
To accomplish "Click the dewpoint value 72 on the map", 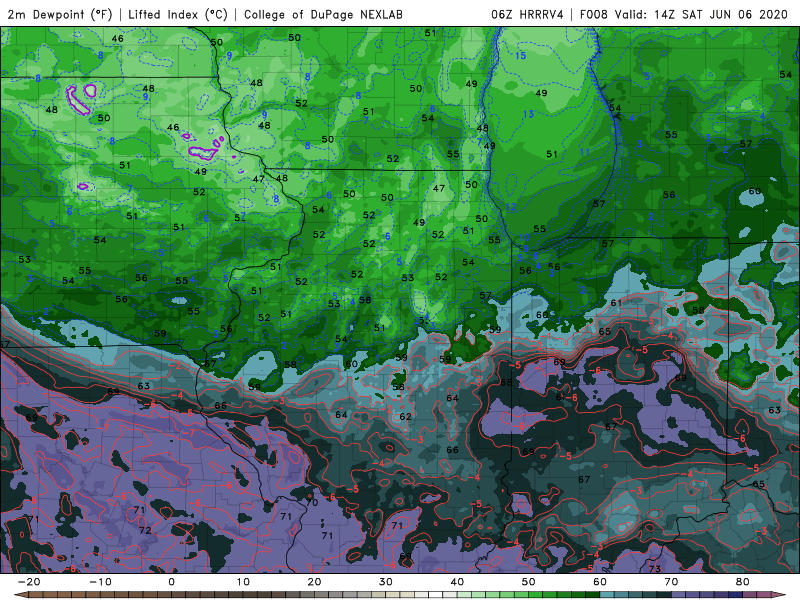I will (x=145, y=530).
